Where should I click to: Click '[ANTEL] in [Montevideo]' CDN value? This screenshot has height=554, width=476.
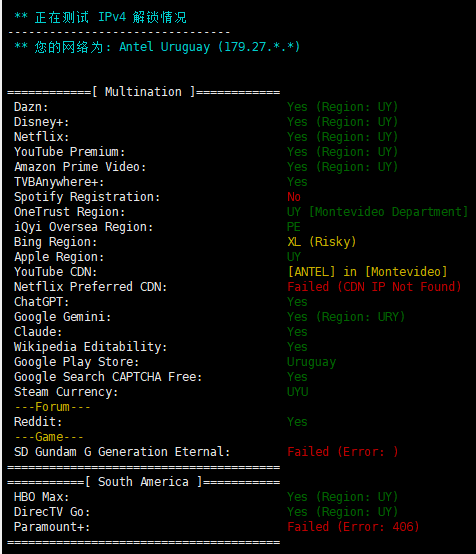[x=368, y=272]
